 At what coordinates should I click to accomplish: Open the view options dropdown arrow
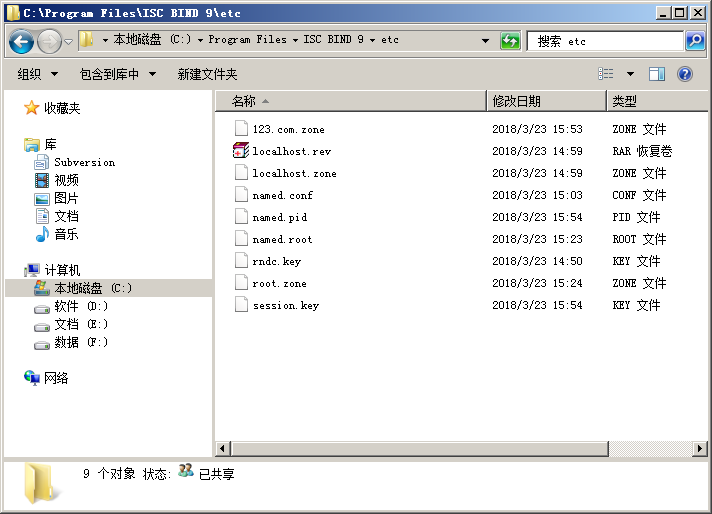(630, 74)
